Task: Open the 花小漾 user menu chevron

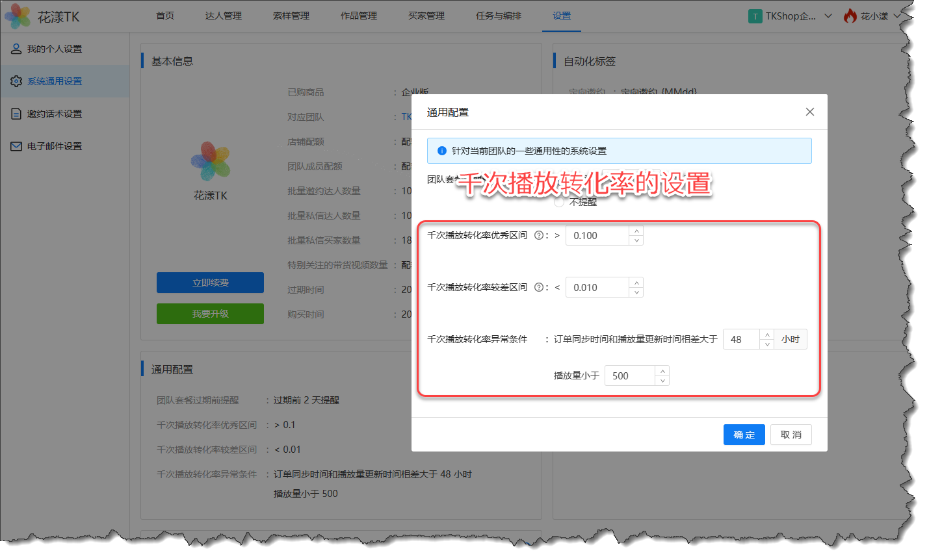Action: 897,16
